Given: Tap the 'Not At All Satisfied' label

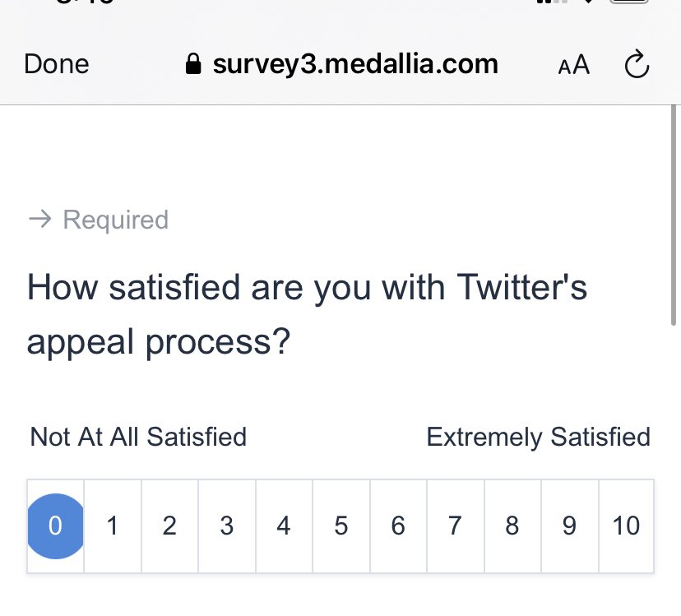Looking at the screenshot, I should click(x=138, y=437).
